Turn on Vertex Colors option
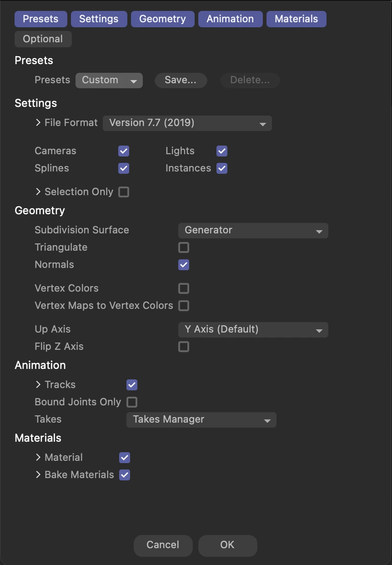 [184, 288]
